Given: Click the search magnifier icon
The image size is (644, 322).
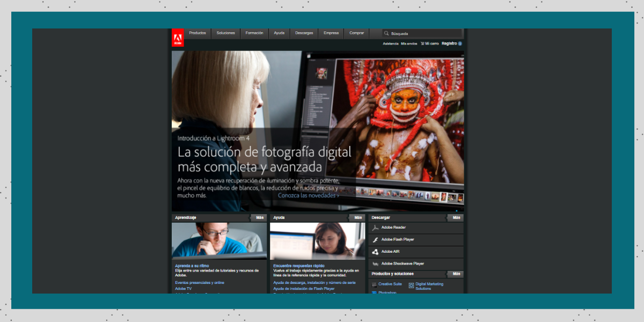Looking at the screenshot, I should point(386,33).
